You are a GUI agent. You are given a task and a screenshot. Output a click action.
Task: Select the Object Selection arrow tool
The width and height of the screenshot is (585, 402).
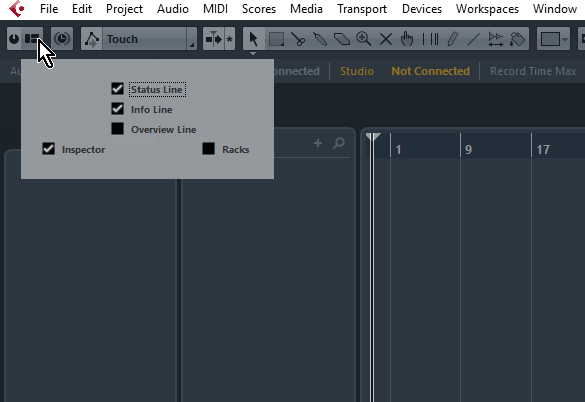(254, 39)
